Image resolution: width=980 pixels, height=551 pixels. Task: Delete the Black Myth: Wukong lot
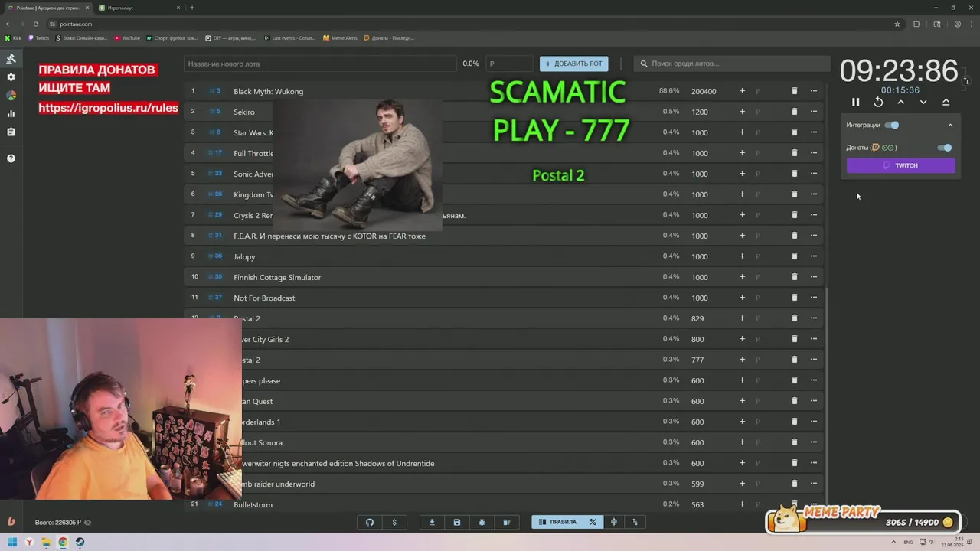pos(794,91)
